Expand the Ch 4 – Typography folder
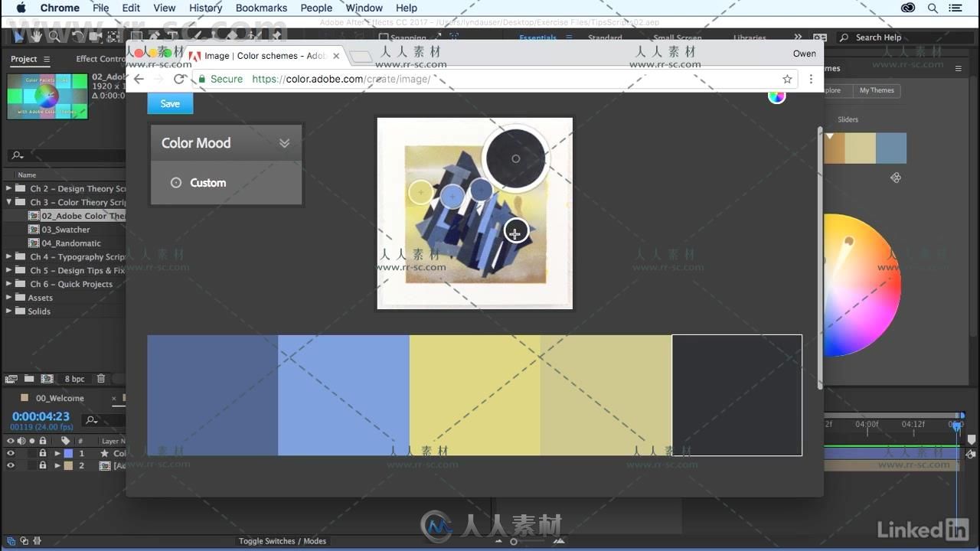980x551 pixels. click(x=9, y=257)
